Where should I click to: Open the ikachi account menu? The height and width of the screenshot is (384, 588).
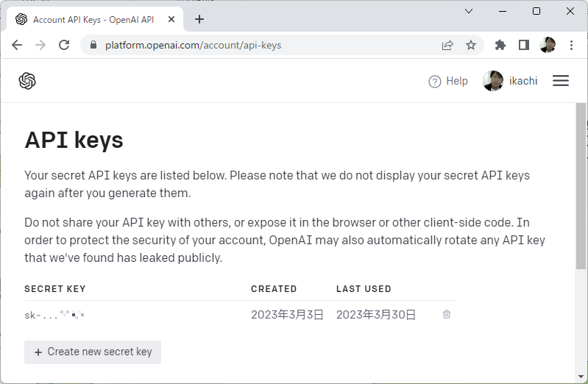511,81
